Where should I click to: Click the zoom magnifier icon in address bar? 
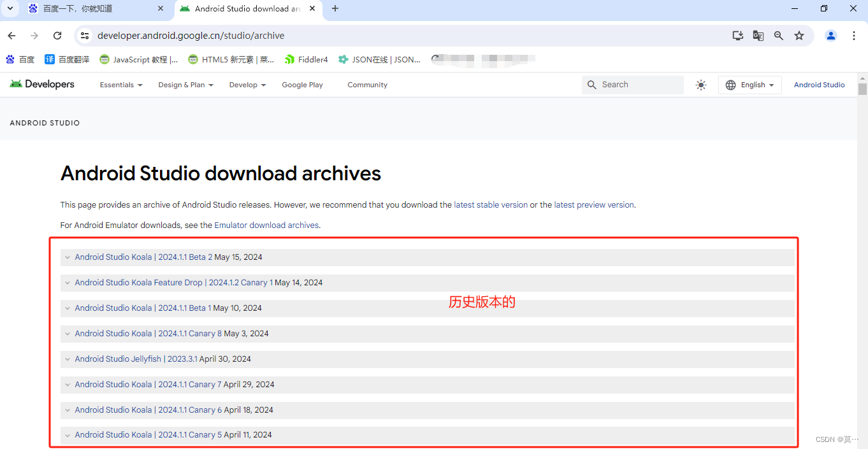coord(778,36)
